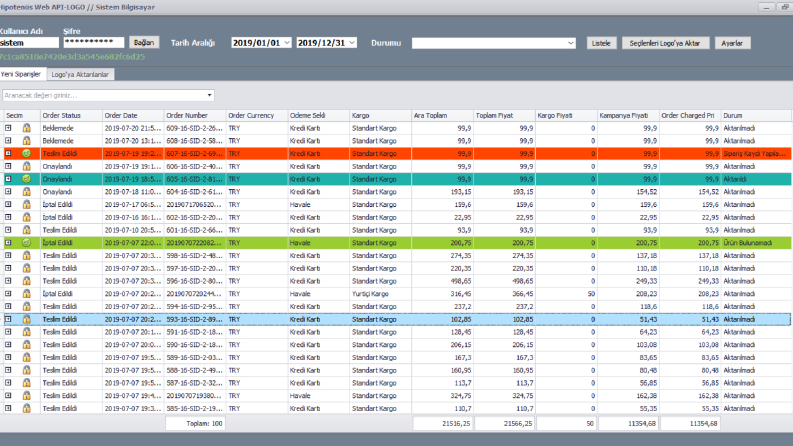
Task: Click the lock icon of order 588-16-SID-2-49
Action: click(x=26, y=370)
